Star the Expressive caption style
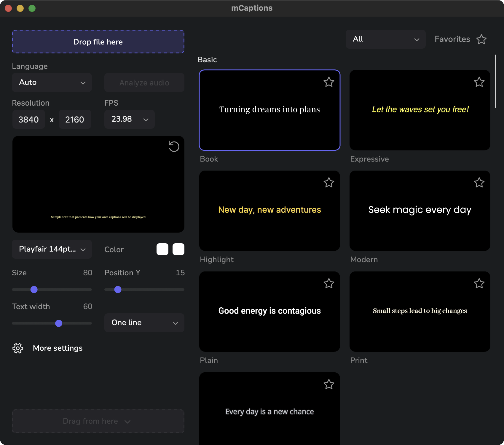 (x=479, y=82)
